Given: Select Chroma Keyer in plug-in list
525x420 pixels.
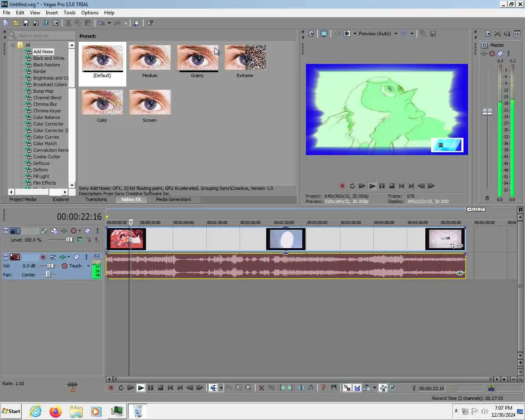Looking at the screenshot, I should pos(47,111).
